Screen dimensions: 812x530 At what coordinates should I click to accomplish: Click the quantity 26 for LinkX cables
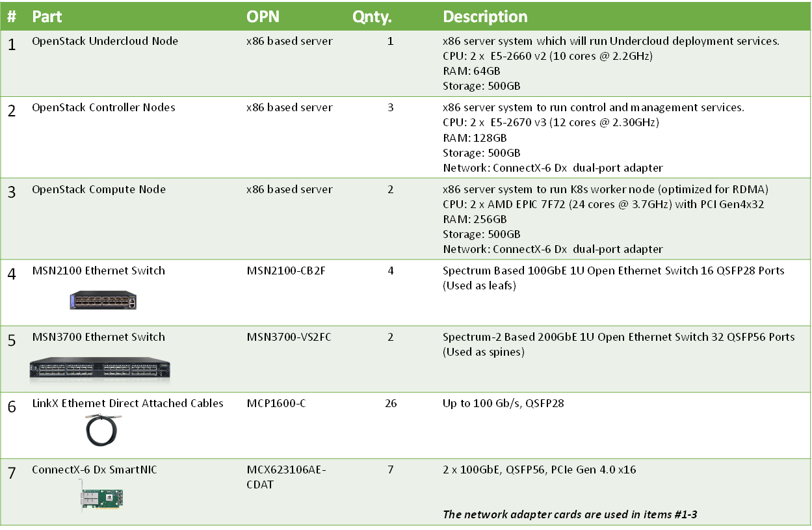391,403
